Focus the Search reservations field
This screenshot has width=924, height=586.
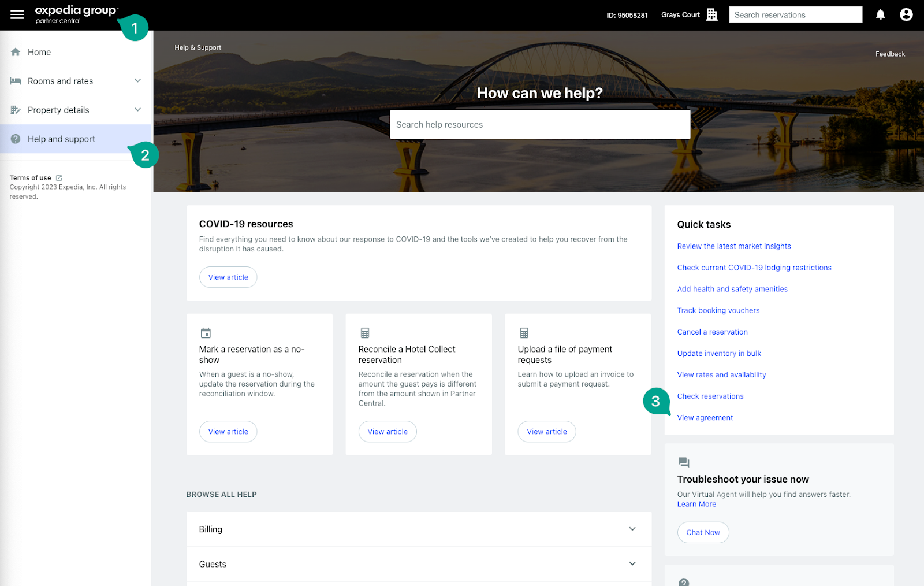[796, 15]
